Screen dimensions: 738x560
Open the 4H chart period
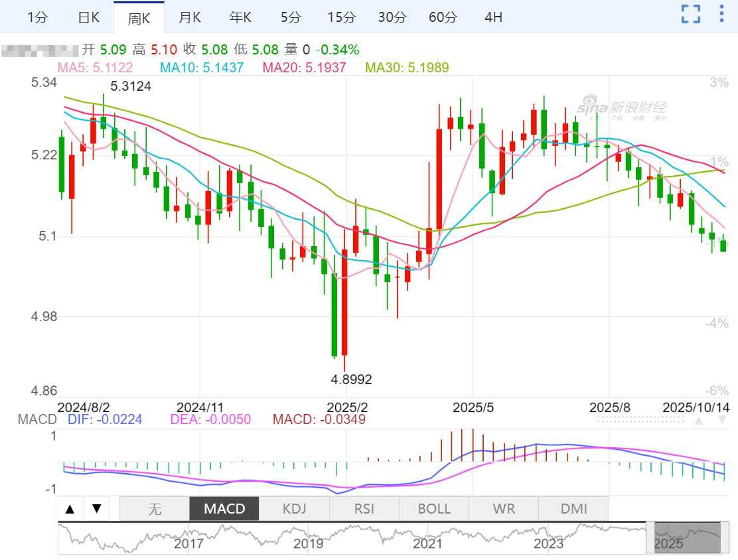493,17
